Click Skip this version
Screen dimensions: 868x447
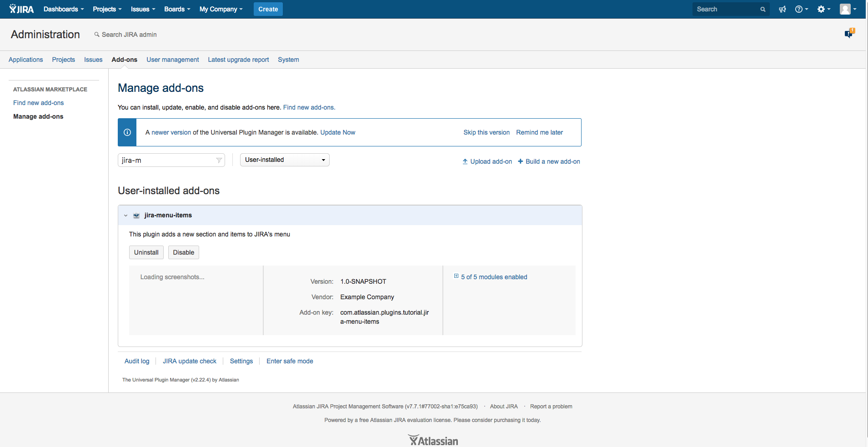[x=487, y=132]
